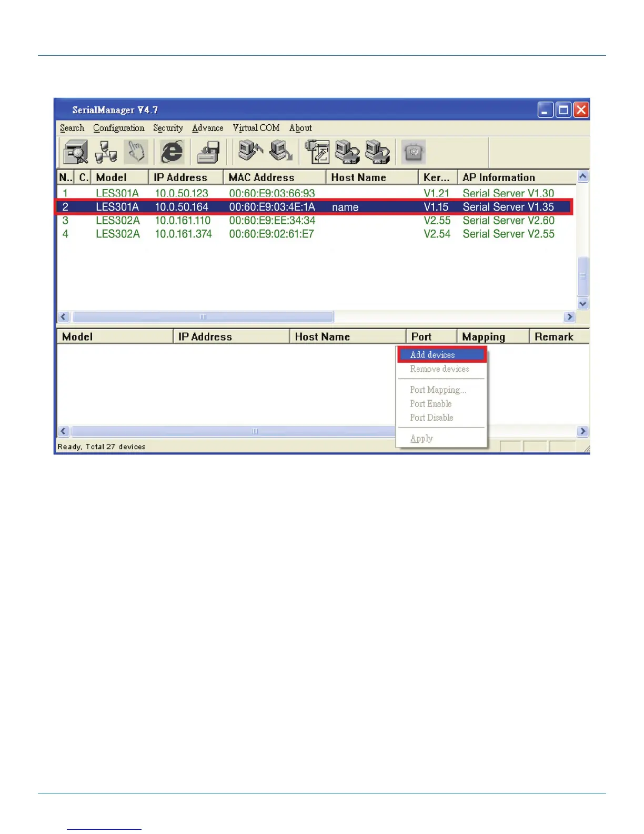Sort by Ker... column header
Viewport: 644px width, 834px height.
point(438,177)
